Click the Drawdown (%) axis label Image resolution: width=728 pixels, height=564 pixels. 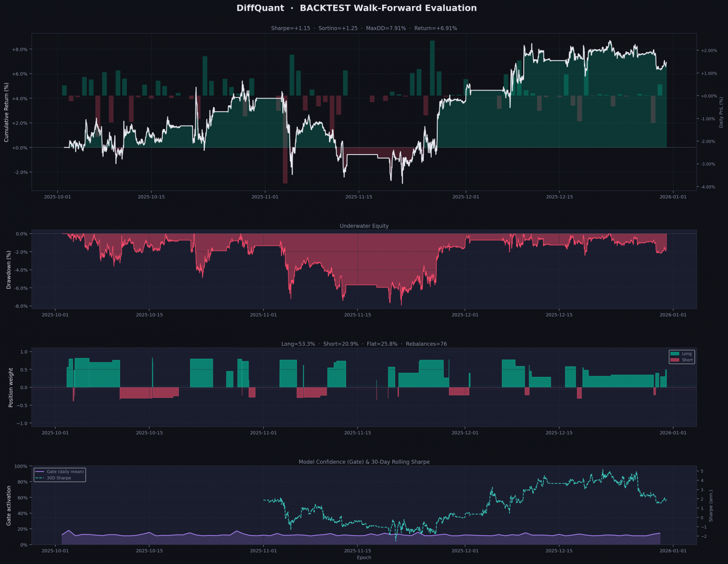click(x=9, y=270)
